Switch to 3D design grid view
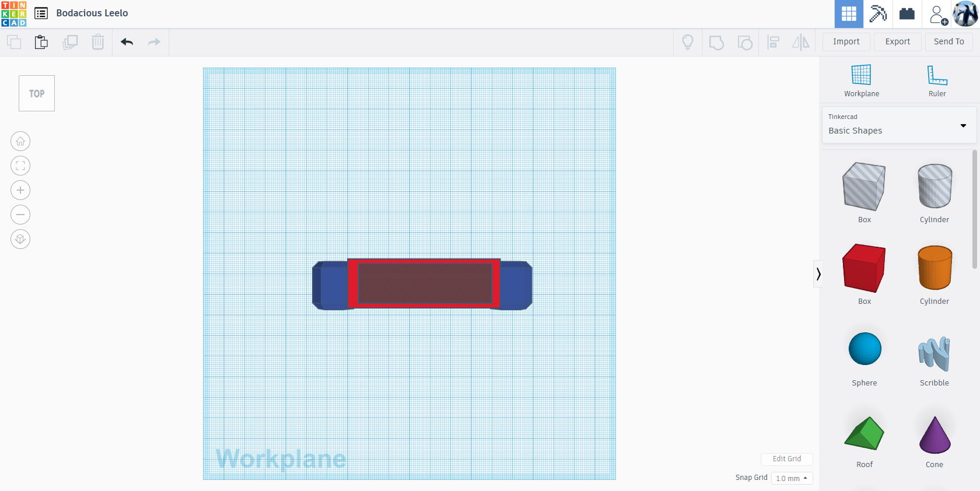Image resolution: width=980 pixels, height=491 pixels. click(849, 14)
